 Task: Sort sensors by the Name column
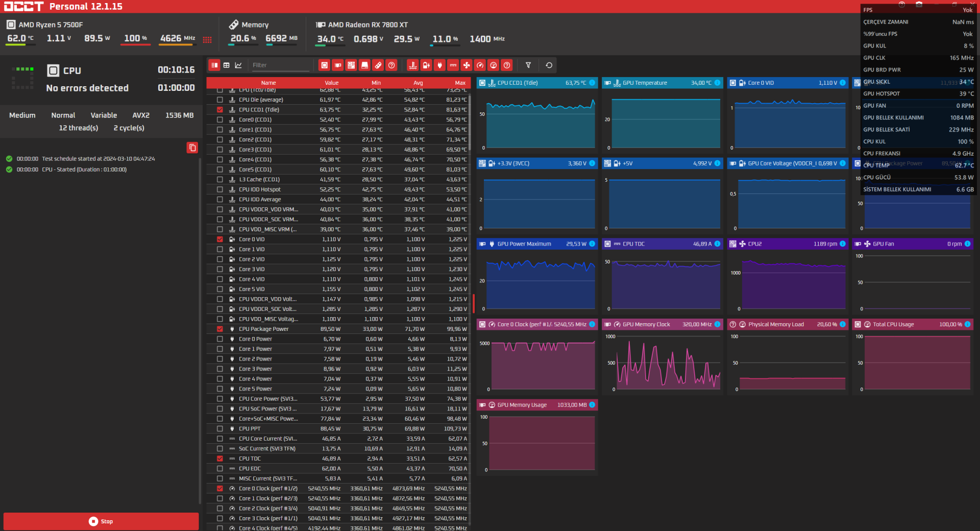point(268,83)
